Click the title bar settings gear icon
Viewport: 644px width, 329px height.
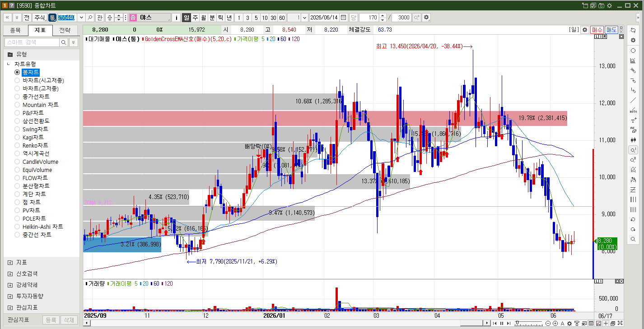click(609, 5)
